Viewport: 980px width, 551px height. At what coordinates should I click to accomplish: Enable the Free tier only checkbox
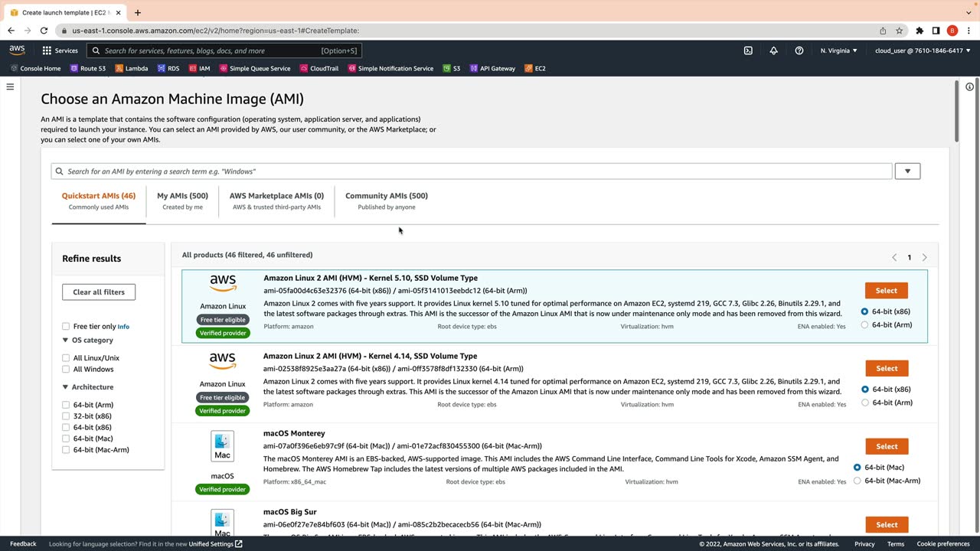[66, 327]
